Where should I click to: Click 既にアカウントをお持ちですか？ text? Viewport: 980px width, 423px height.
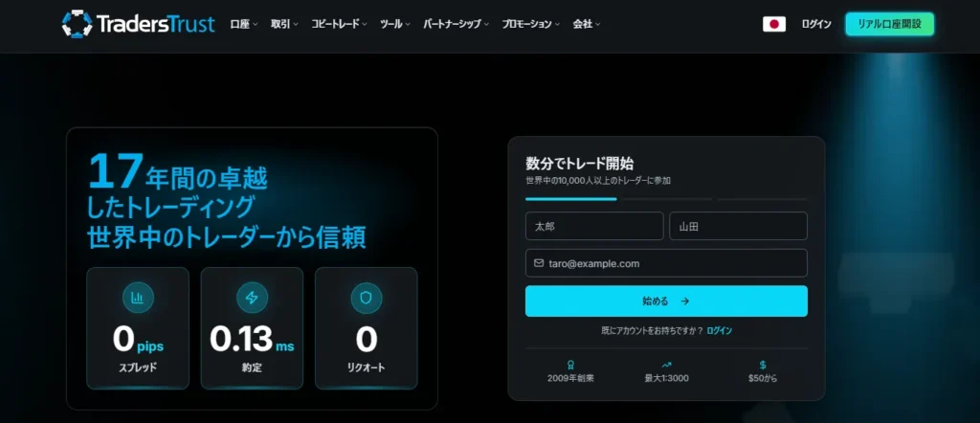click(x=652, y=330)
